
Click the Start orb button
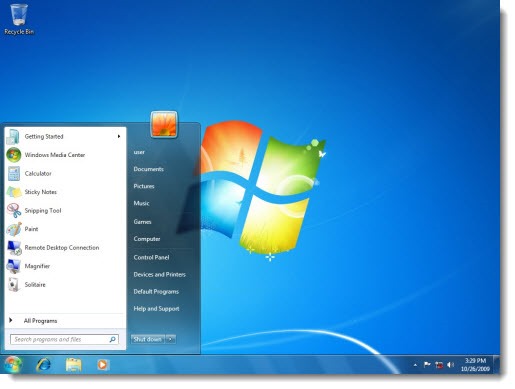[x=13, y=364]
